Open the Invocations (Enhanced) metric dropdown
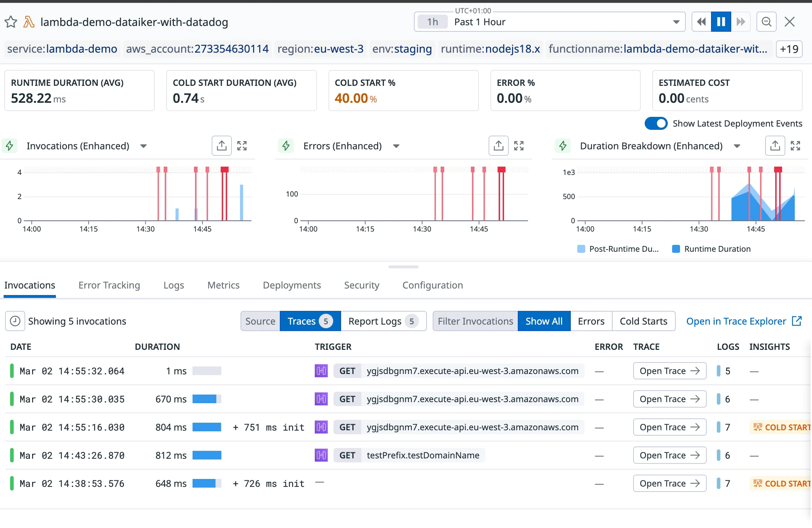The width and height of the screenshot is (812, 528). click(144, 146)
